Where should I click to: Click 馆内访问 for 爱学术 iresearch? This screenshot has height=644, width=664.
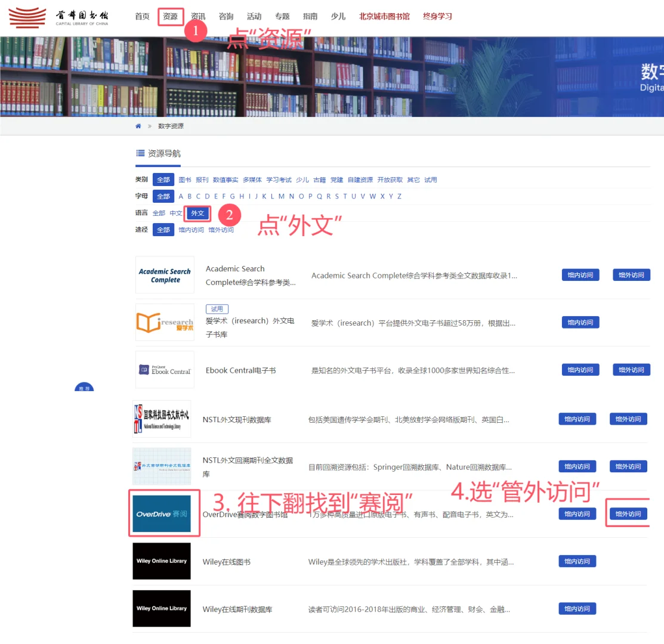pyautogui.click(x=580, y=323)
